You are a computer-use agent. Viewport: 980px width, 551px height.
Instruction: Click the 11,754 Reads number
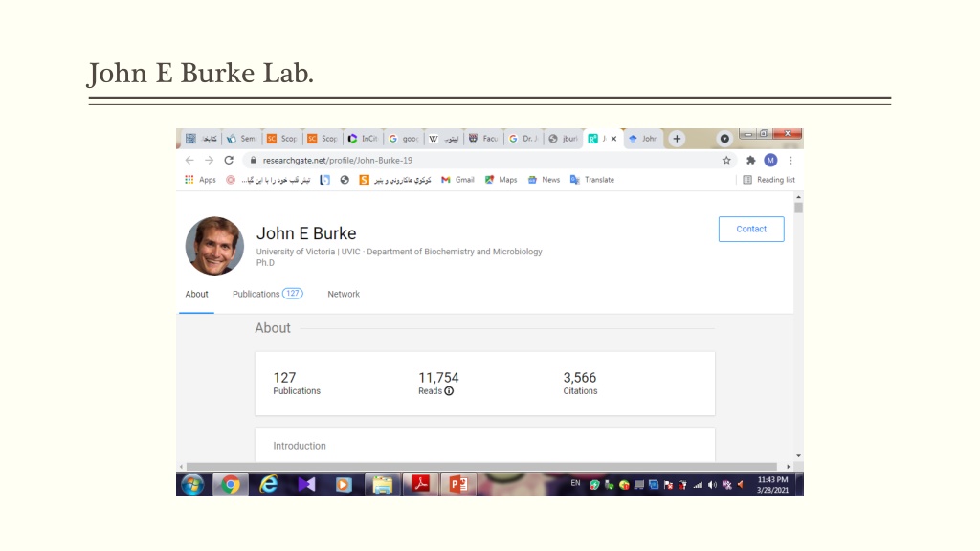(438, 377)
